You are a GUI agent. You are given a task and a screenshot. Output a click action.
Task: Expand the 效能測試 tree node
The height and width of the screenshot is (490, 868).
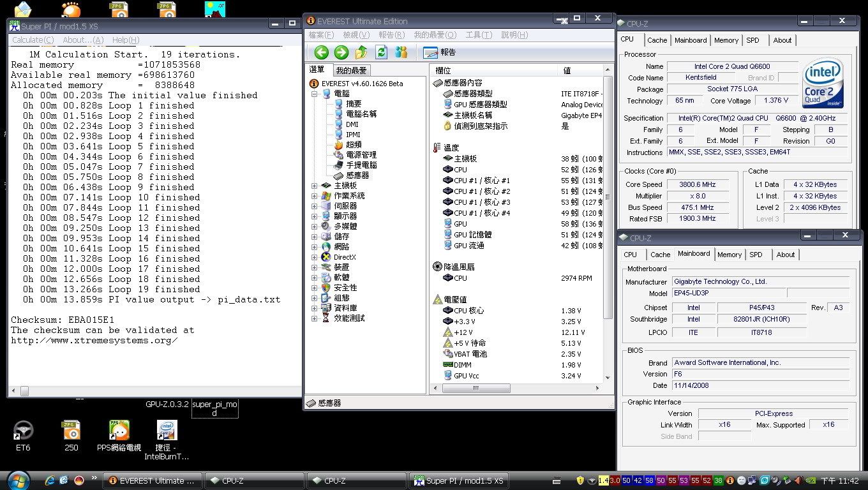click(315, 318)
